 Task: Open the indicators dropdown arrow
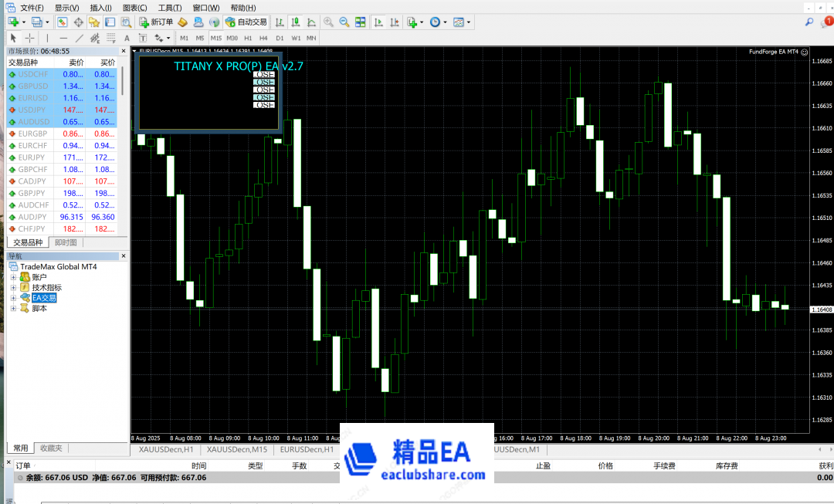(422, 22)
